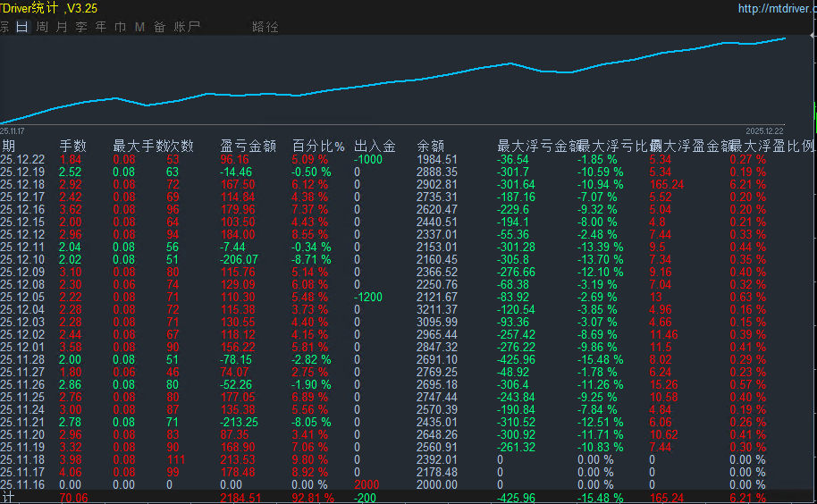Click the 盈亏金额 column header

click(248, 146)
